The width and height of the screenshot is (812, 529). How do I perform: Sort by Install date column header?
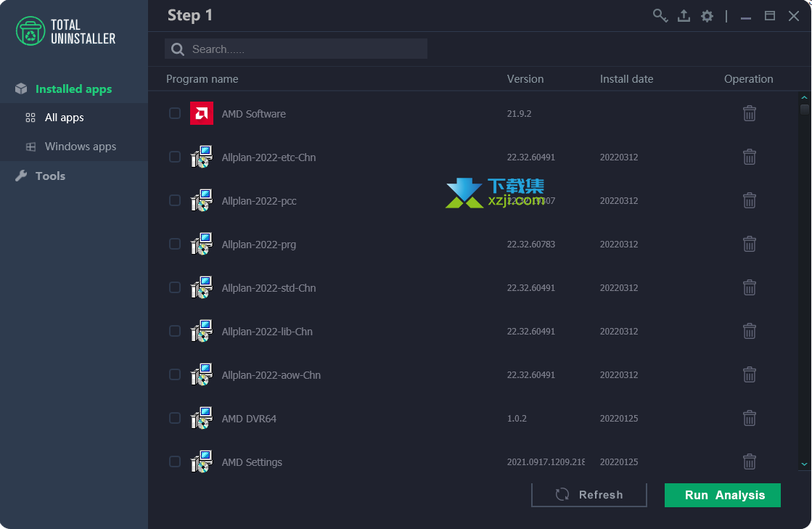coord(627,78)
